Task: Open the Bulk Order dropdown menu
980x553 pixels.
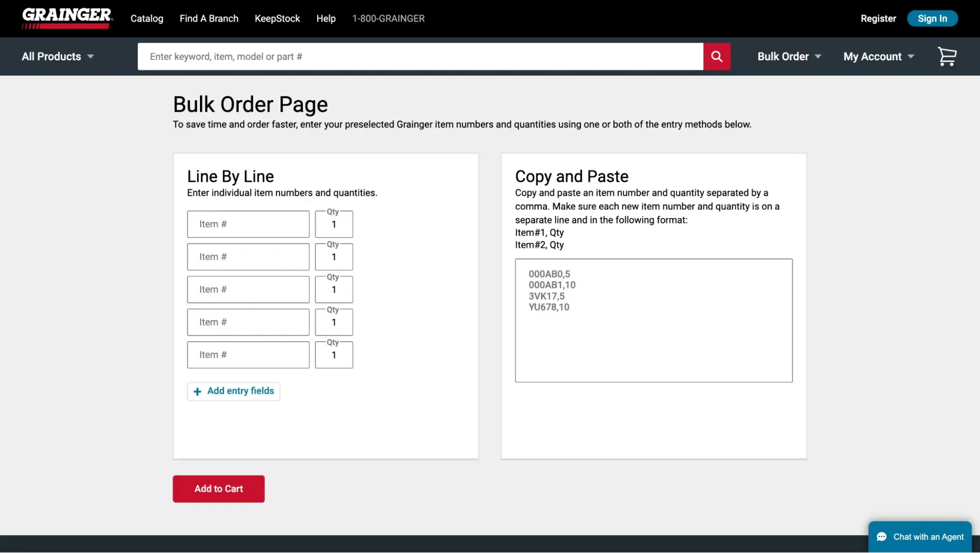Action: point(789,56)
